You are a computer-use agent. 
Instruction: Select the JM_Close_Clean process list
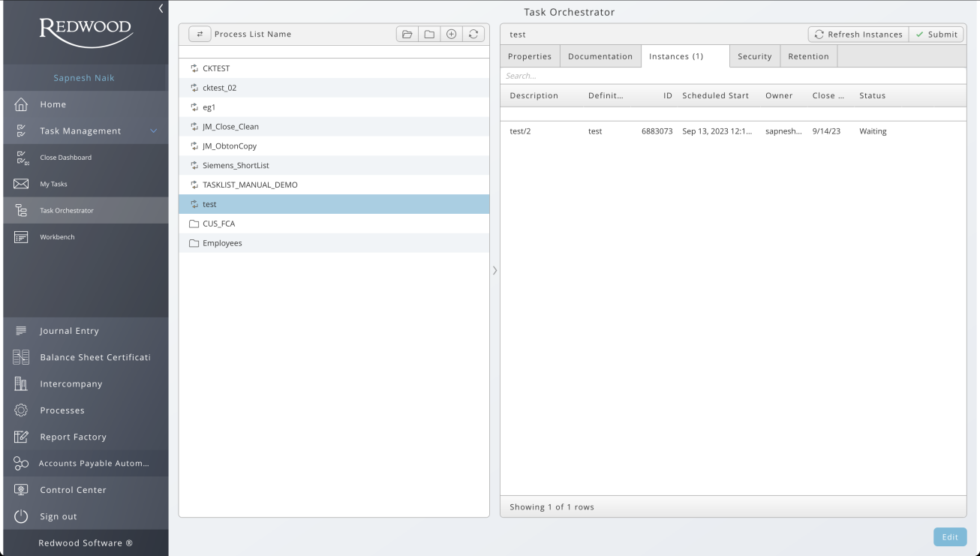[334, 127]
